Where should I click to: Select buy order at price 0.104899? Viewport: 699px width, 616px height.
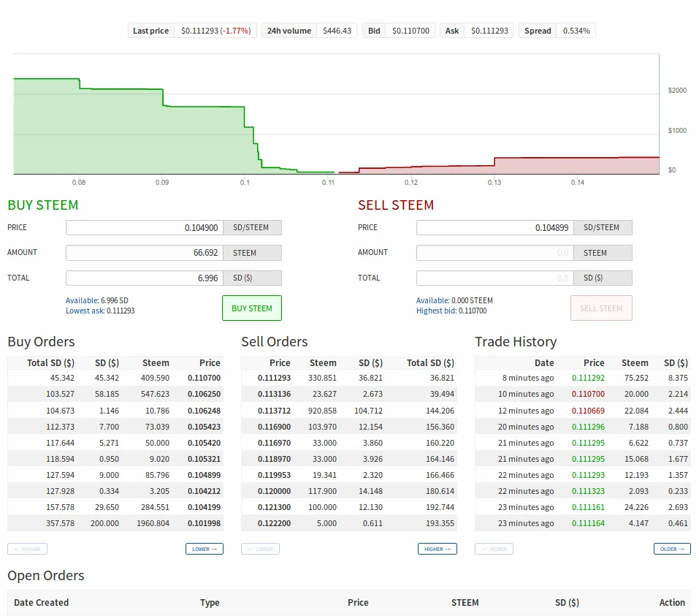pyautogui.click(x=115, y=474)
